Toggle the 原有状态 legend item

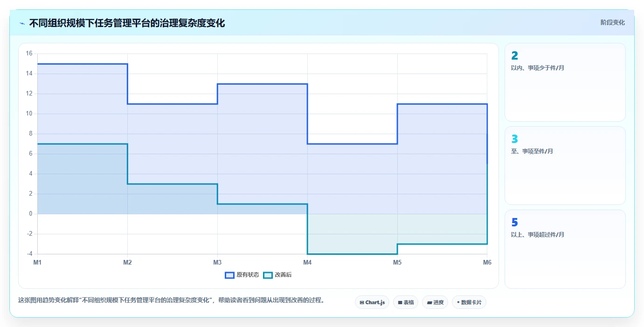[x=242, y=275]
